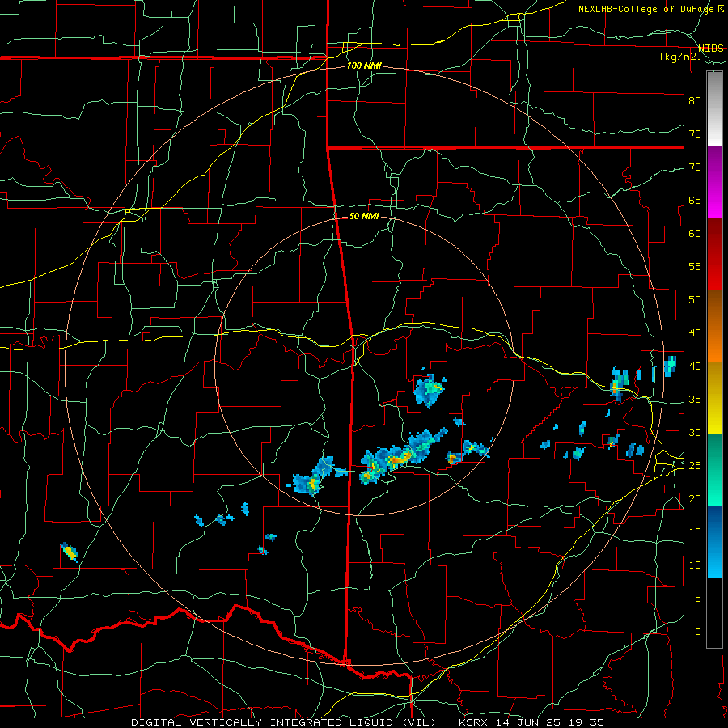The image size is (728, 728).
Task: Click the scale value 5
Action: point(698,599)
